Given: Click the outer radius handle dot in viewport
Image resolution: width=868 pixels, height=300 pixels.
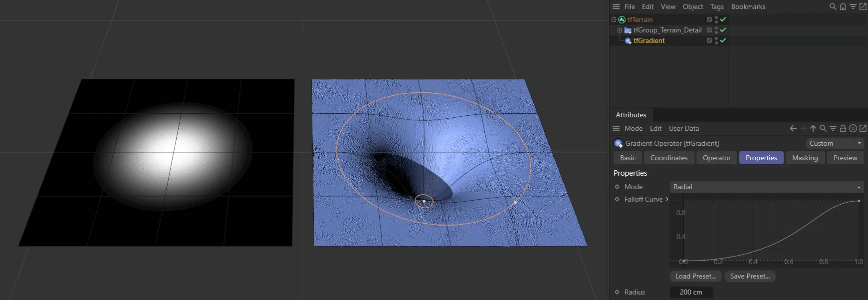Looking at the screenshot, I should [x=515, y=202].
